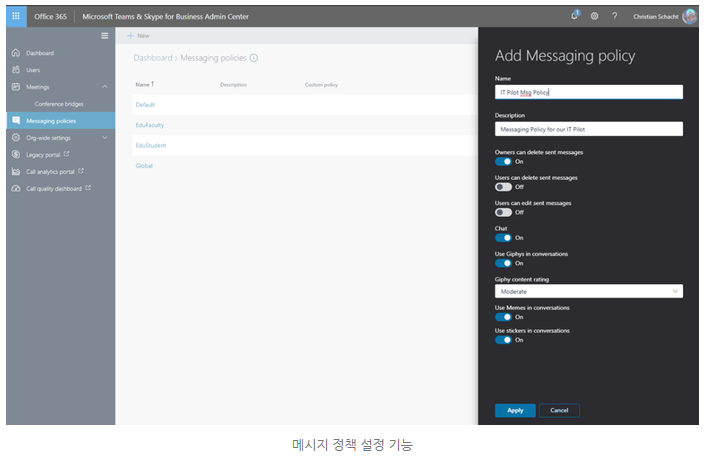Expand Org-wide settings in sidebar
The image size is (705, 460).
point(105,138)
